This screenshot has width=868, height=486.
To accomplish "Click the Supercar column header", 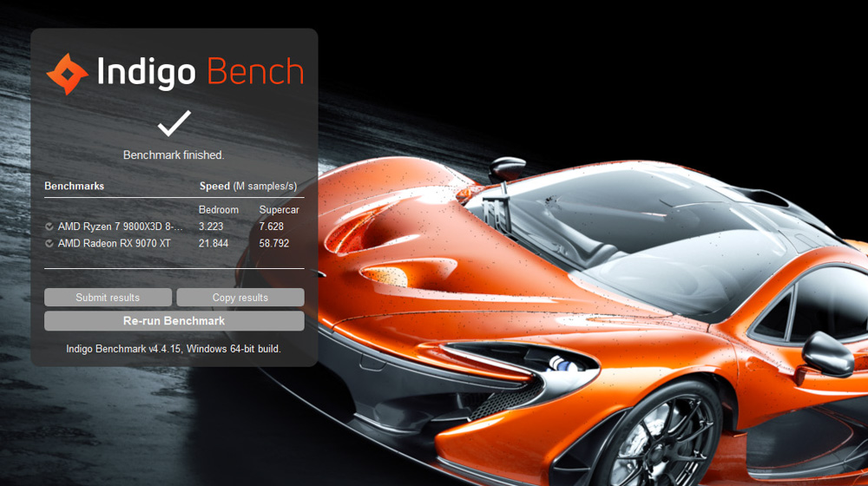I will tap(279, 210).
